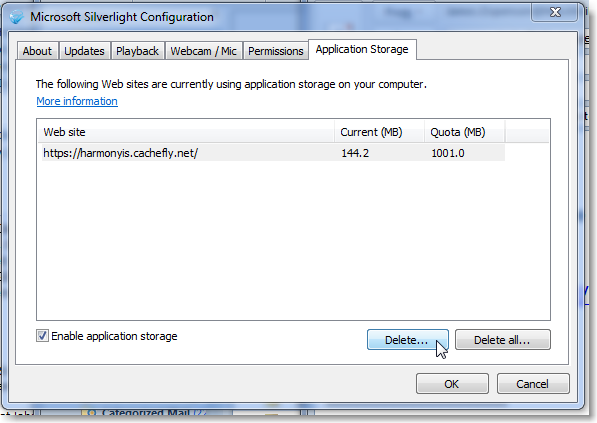597x423 pixels.
Task: Confirm with the OK button
Action: click(452, 383)
